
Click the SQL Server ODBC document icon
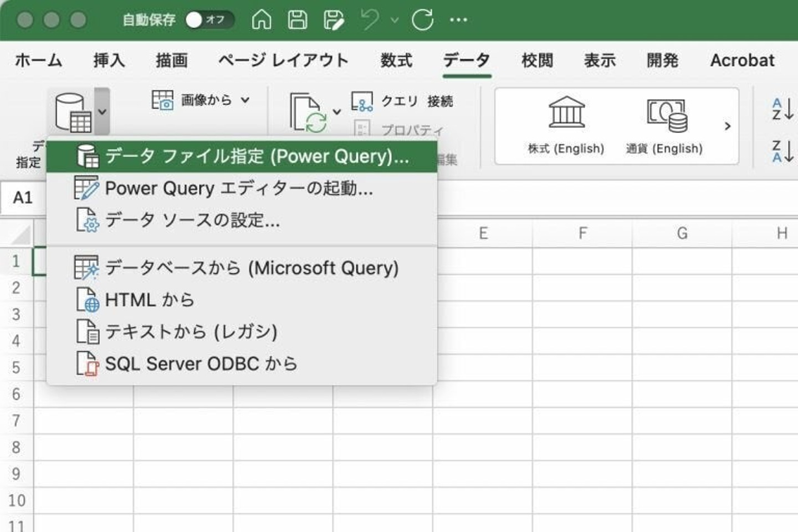(88, 364)
